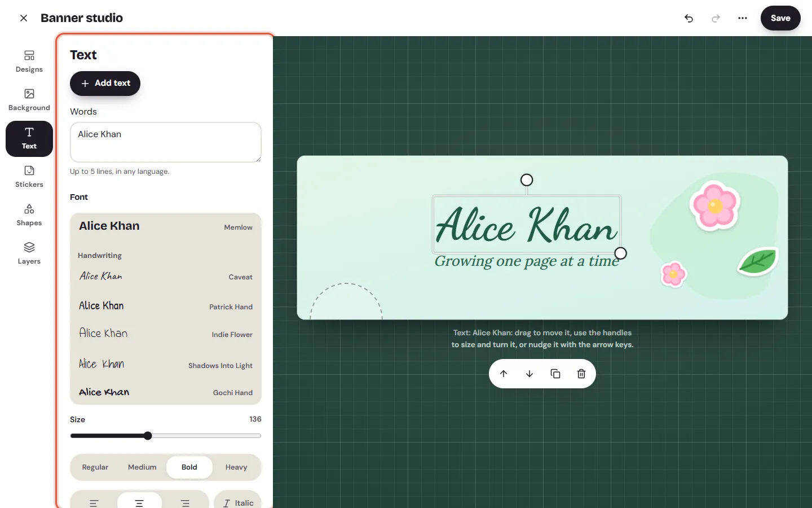Select the dashed circle shape on banner
Viewport: 812px width, 508px height.
[346, 302]
